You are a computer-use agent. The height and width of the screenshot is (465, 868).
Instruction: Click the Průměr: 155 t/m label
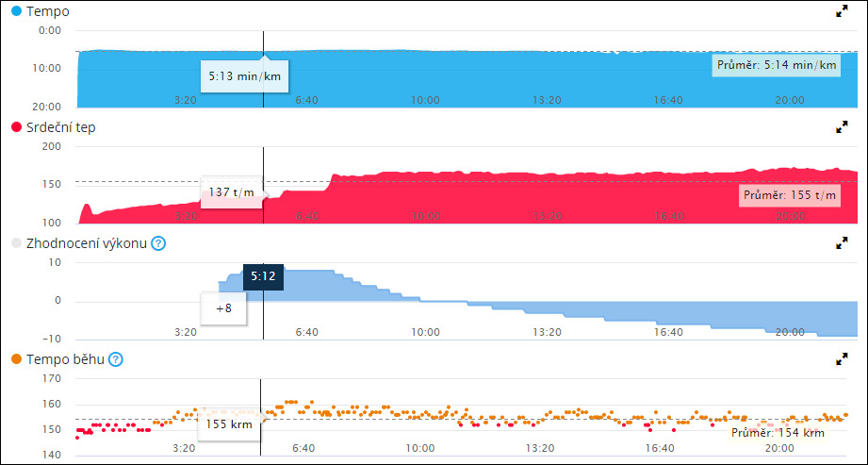coord(790,196)
